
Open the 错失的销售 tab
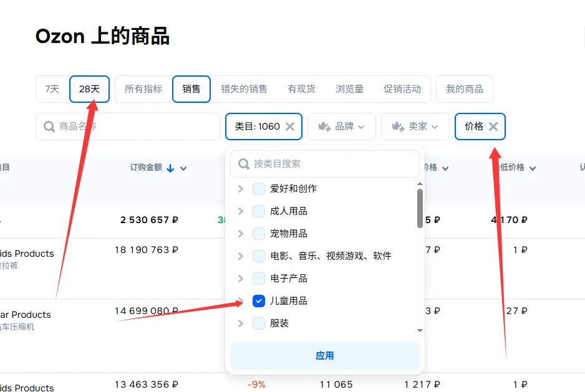[x=244, y=89]
